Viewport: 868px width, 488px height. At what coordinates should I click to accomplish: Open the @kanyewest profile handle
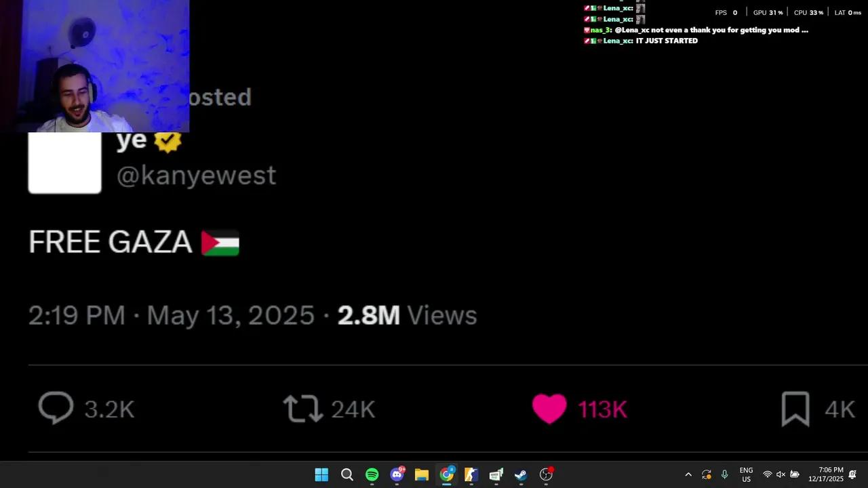pos(197,176)
